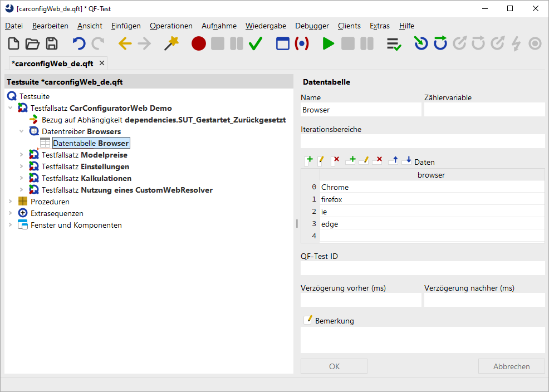Save the test suite with floppy icon
The height and width of the screenshot is (392, 549).
coord(52,44)
